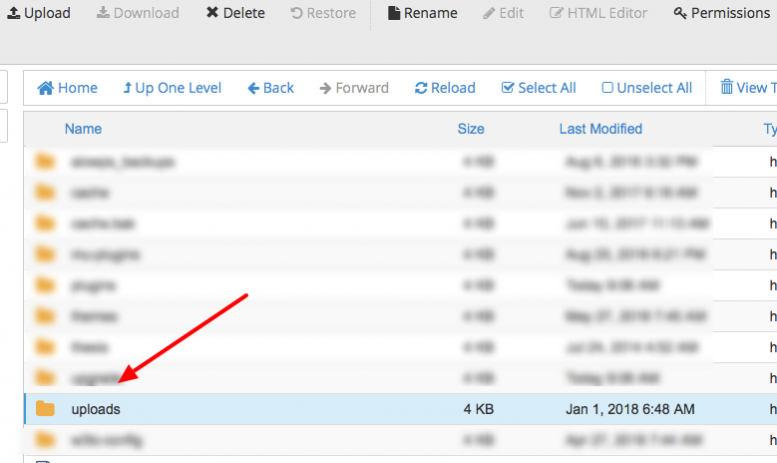Rename the selected folder
This screenshot has width=777, height=463.
(x=423, y=13)
